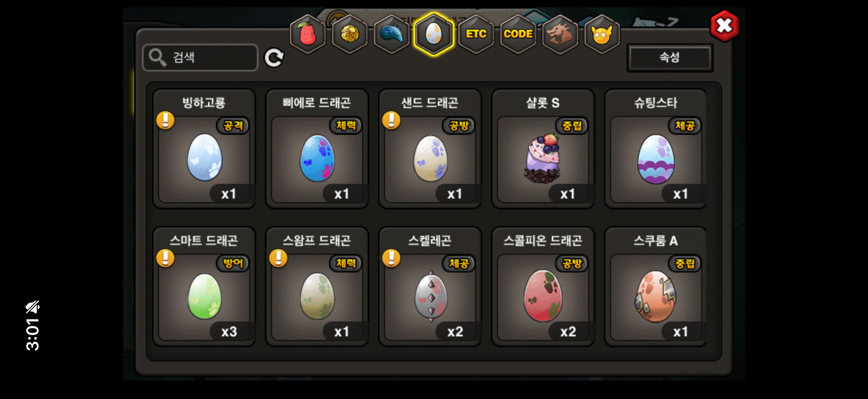The height and width of the screenshot is (399, 868).
Task: Select the 샬롯 S cupcake egg
Action: [x=543, y=149]
